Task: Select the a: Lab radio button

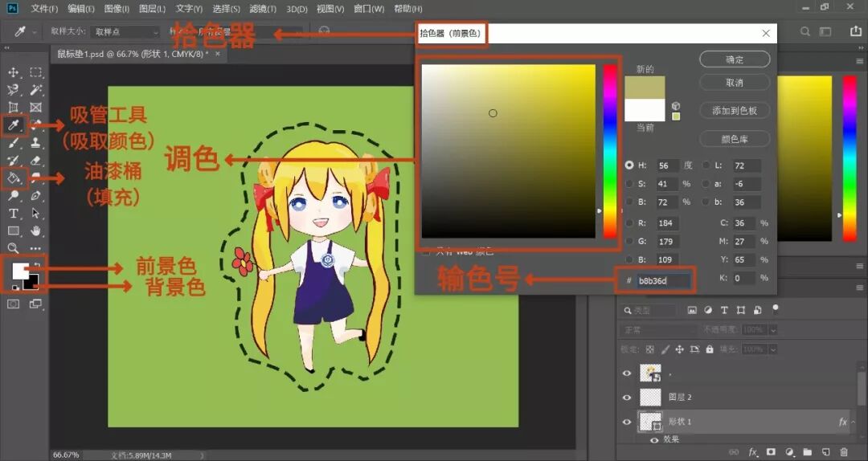Action: click(x=706, y=184)
